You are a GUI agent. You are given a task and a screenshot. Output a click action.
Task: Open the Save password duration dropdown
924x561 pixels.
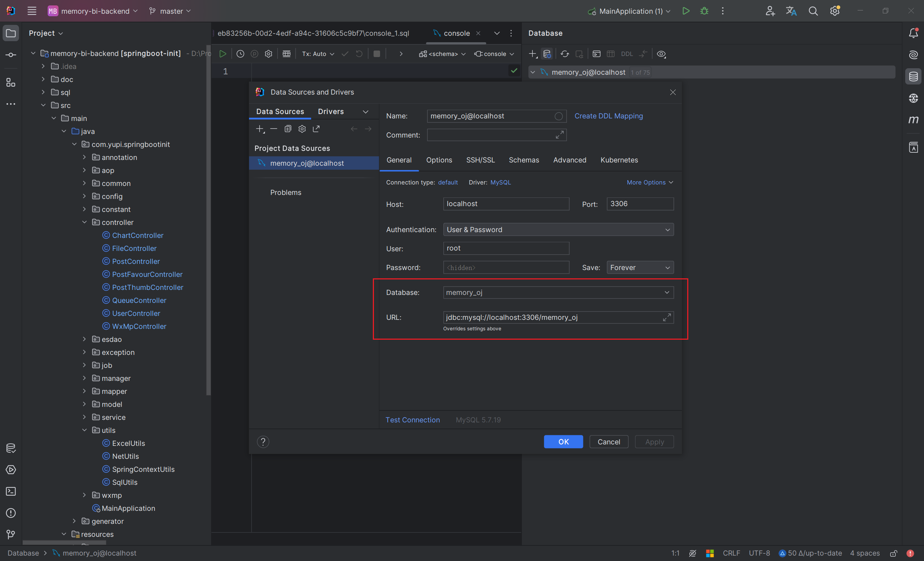click(x=639, y=267)
